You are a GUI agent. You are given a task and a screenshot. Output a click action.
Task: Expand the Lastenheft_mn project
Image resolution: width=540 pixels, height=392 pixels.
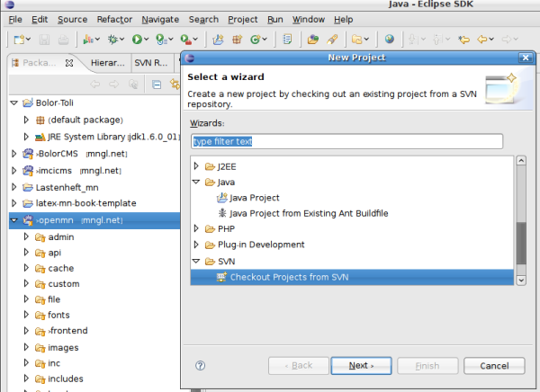point(14,187)
